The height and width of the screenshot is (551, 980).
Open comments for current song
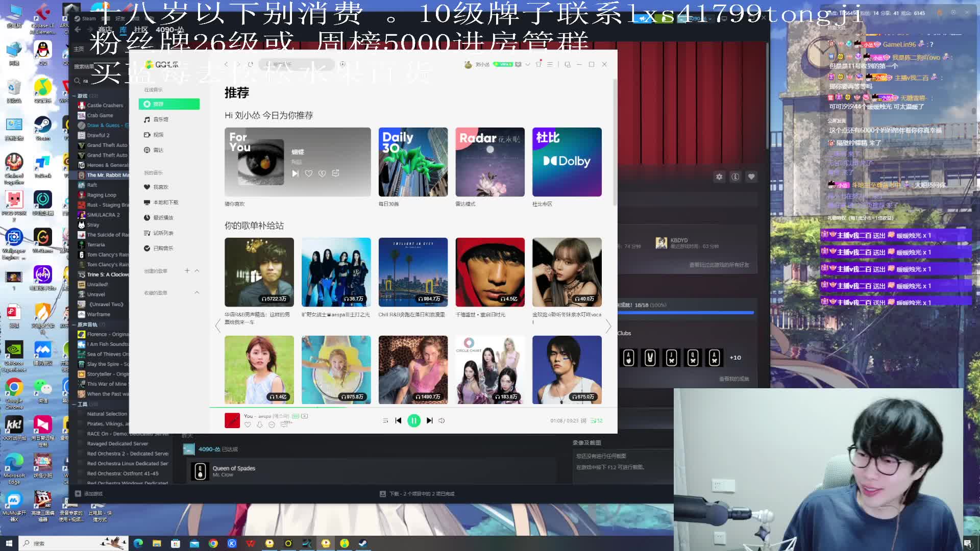coord(284,424)
